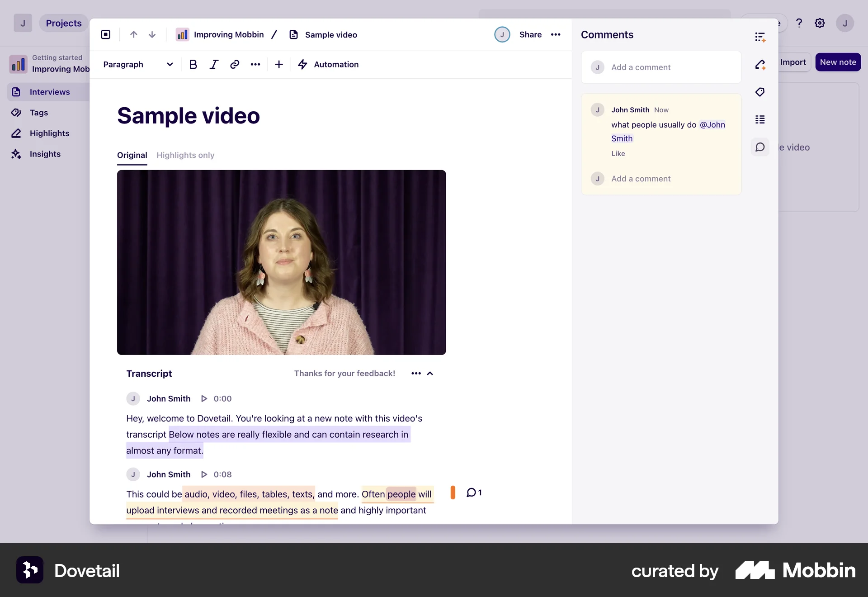Like John Smith's comment
The image size is (868, 597).
point(618,153)
